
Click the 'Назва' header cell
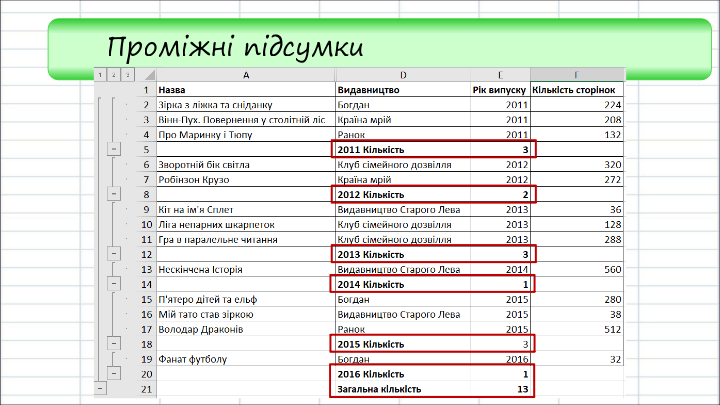(x=245, y=89)
